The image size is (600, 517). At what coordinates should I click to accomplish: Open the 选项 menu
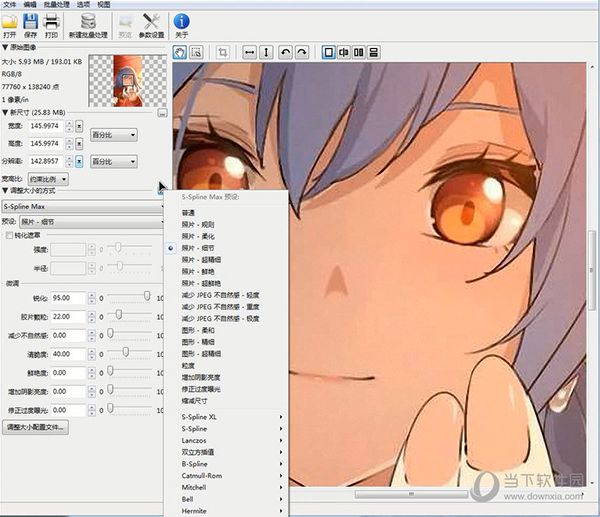83,5
